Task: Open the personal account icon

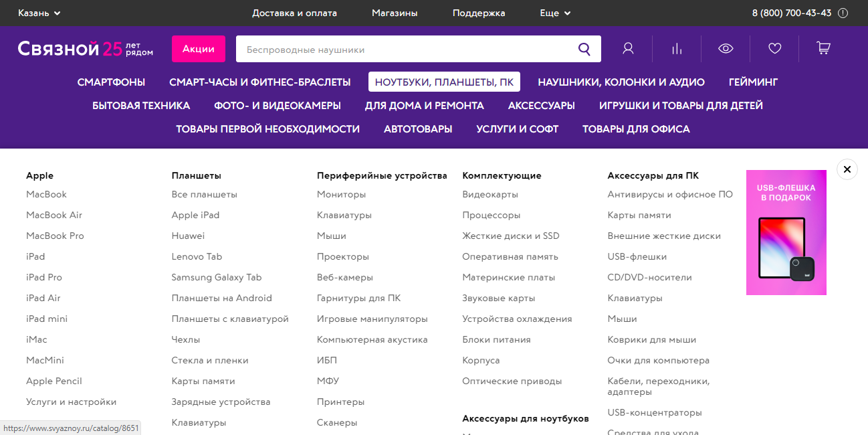Action: pos(627,48)
